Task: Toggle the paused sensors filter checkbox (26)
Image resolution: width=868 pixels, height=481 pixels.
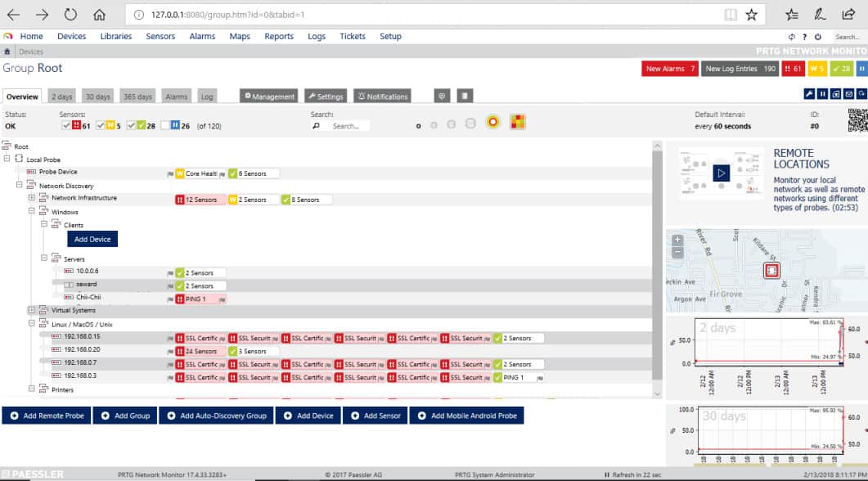Action: [x=165, y=126]
